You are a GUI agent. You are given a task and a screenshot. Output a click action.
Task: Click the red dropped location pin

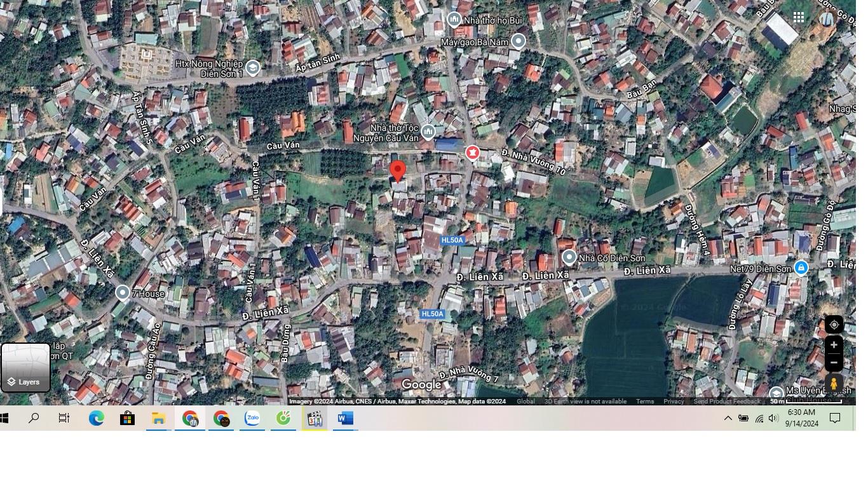pyautogui.click(x=398, y=171)
